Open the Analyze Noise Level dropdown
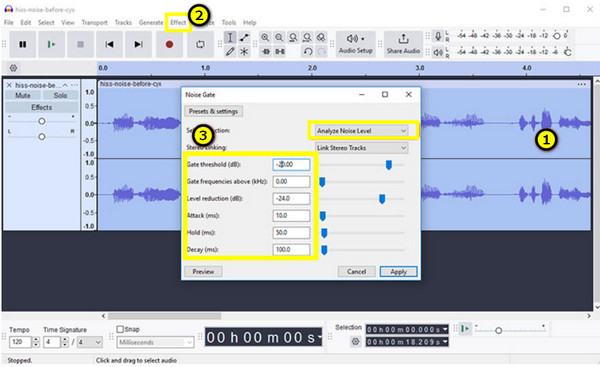The image size is (600, 367). pos(361,131)
